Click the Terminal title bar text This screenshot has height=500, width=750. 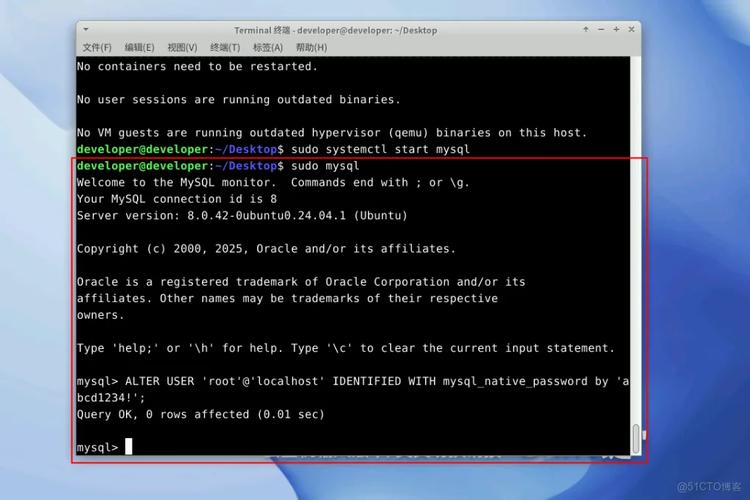335,30
